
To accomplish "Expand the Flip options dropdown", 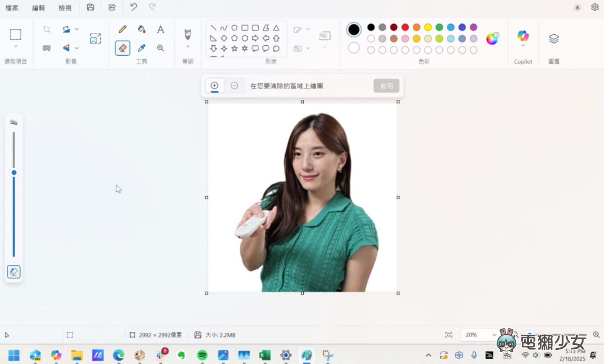I will [77, 48].
